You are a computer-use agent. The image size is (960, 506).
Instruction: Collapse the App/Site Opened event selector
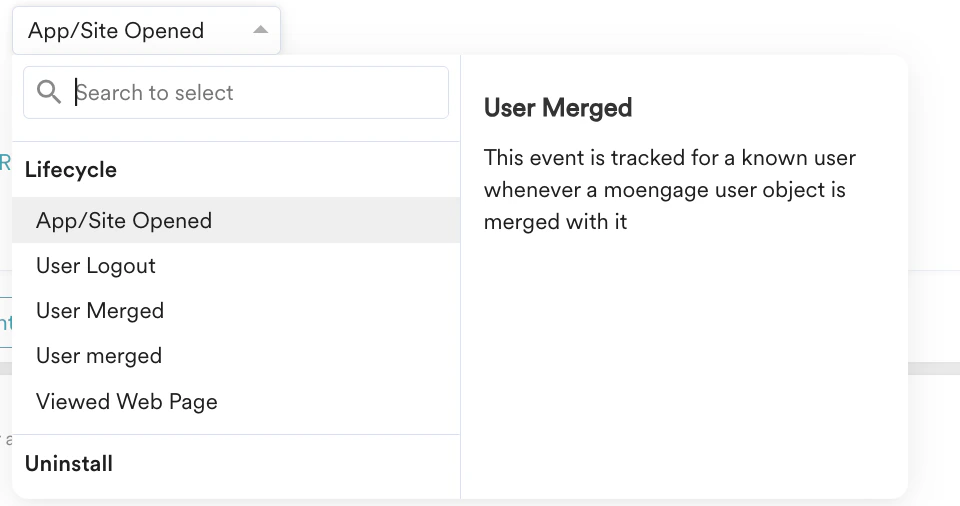pyautogui.click(x=146, y=30)
